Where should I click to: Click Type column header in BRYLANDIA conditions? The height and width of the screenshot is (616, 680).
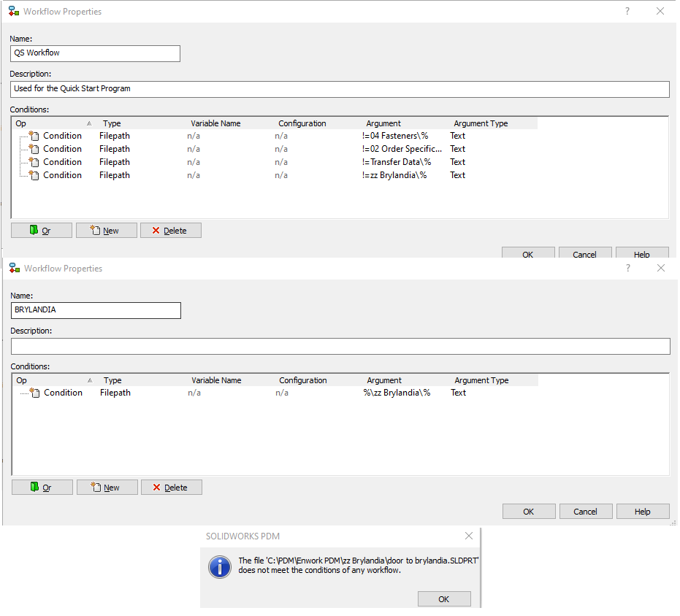(142, 380)
